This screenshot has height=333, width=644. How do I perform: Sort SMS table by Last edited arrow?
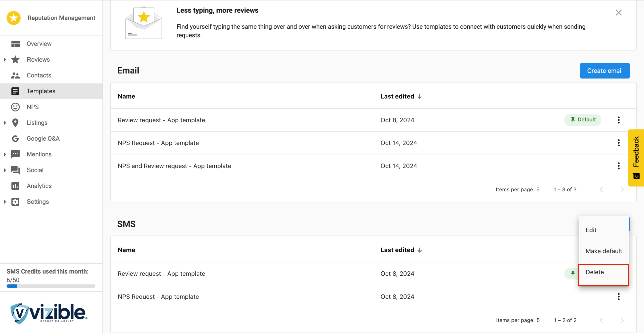[x=419, y=250]
